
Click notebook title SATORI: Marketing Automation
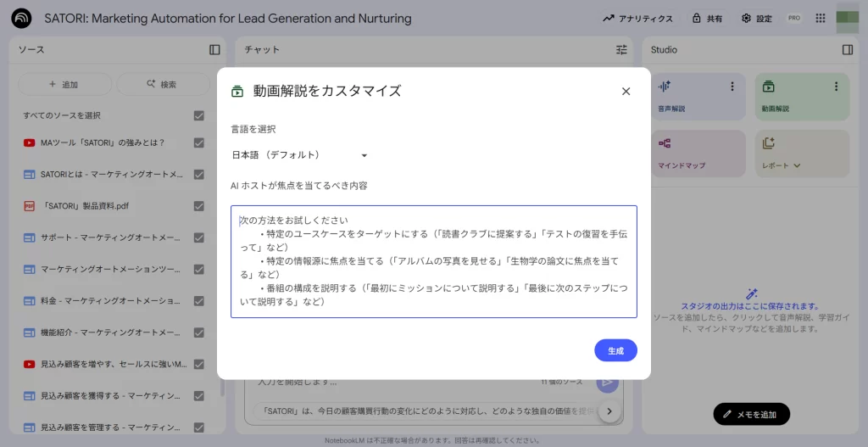228,19
